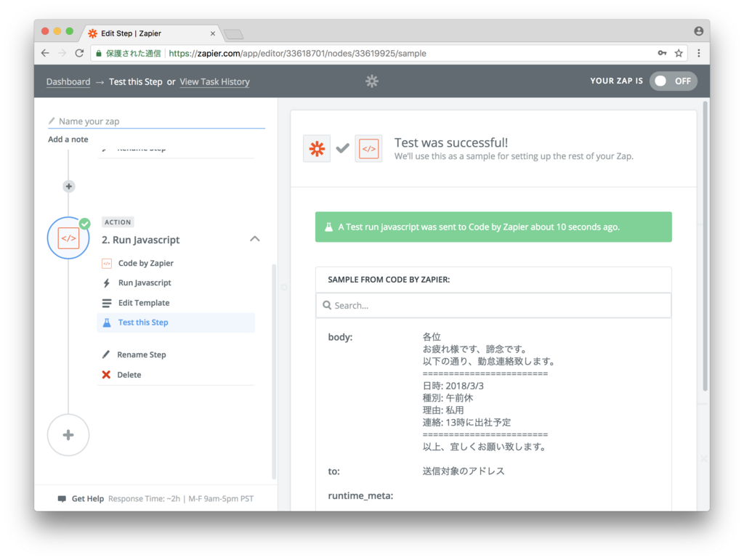The width and height of the screenshot is (744, 560).
Task: Open View Task History link
Action: 214,81
